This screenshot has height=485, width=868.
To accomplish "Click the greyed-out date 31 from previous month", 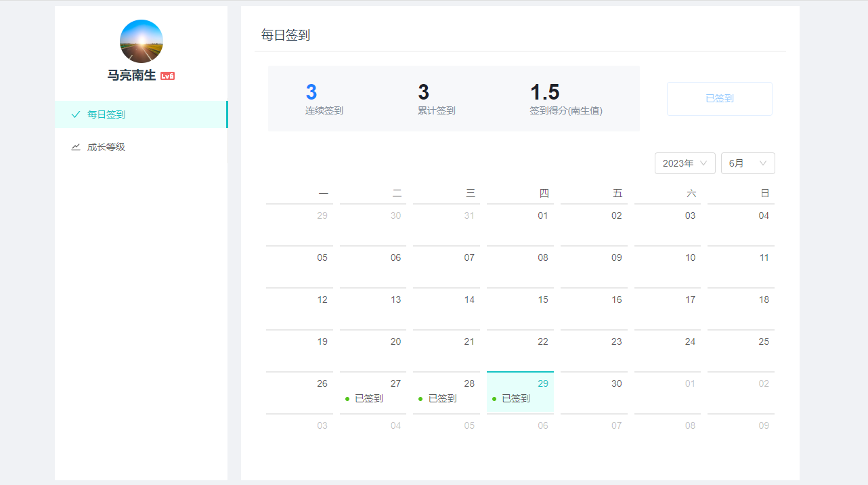I will pyautogui.click(x=447, y=224).
